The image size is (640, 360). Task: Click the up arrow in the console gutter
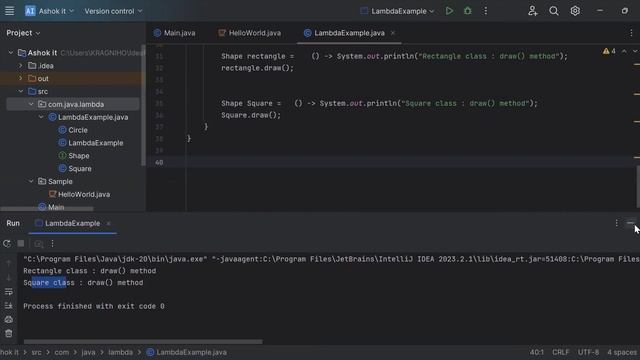click(x=9, y=263)
